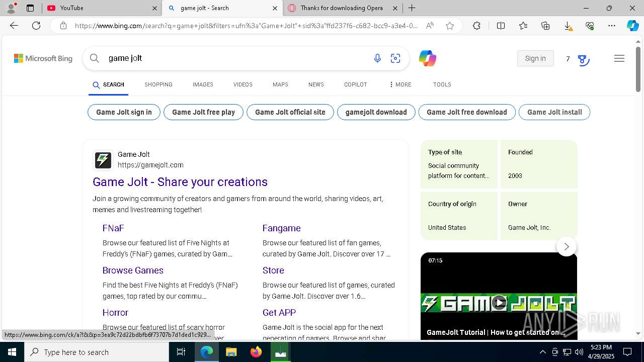Open Browser essentials heart icon
Viewport: 644px width, 362px height.
click(590, 26)
